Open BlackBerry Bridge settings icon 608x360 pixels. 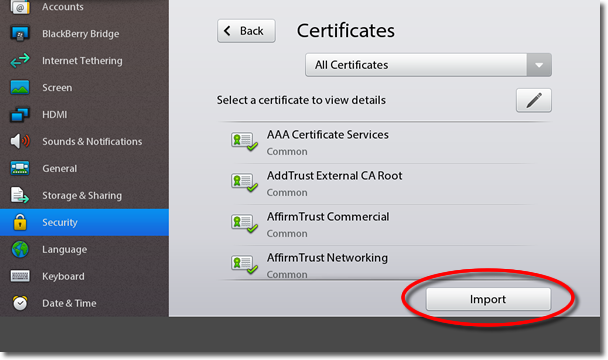(19, 34)
